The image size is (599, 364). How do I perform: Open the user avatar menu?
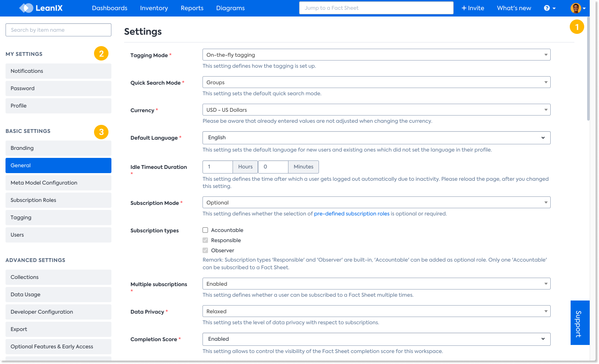(578, 8)
